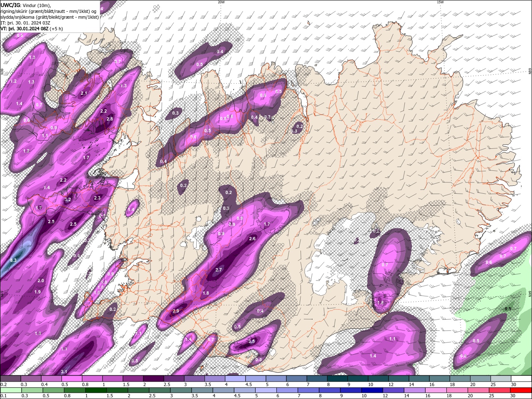Click the 2.7 precipitation value on the map

pyautogui.click(x=219, y=270)
